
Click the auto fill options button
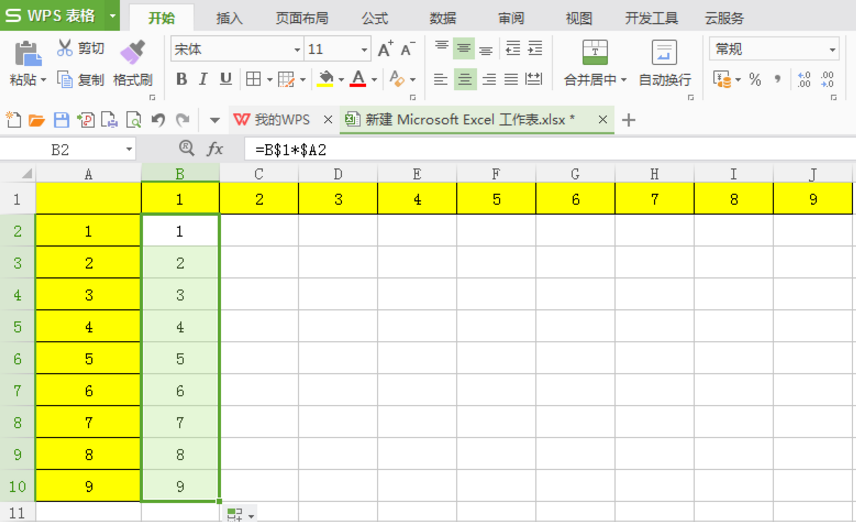point(240,514)
